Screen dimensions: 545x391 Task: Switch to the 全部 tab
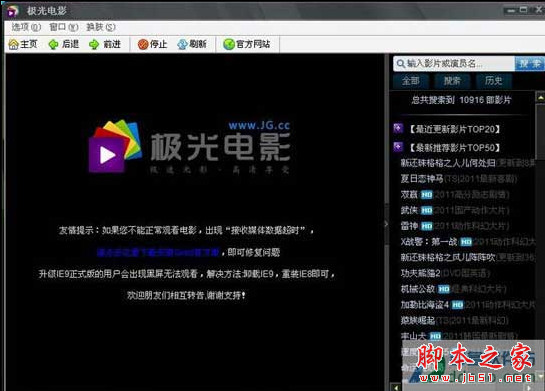(410, 81)
